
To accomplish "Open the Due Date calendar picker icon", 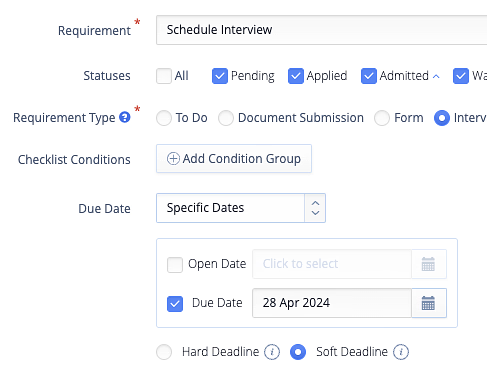I will click(x=428, y=303).
